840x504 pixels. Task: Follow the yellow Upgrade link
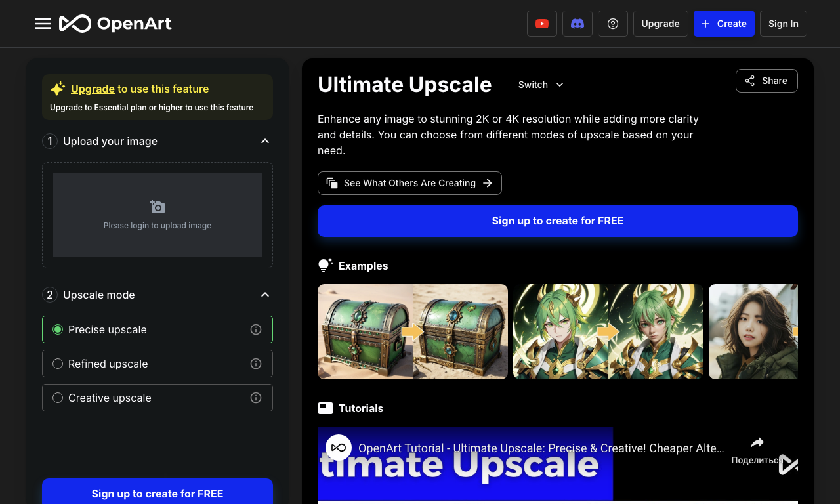(x=93, y=89)
